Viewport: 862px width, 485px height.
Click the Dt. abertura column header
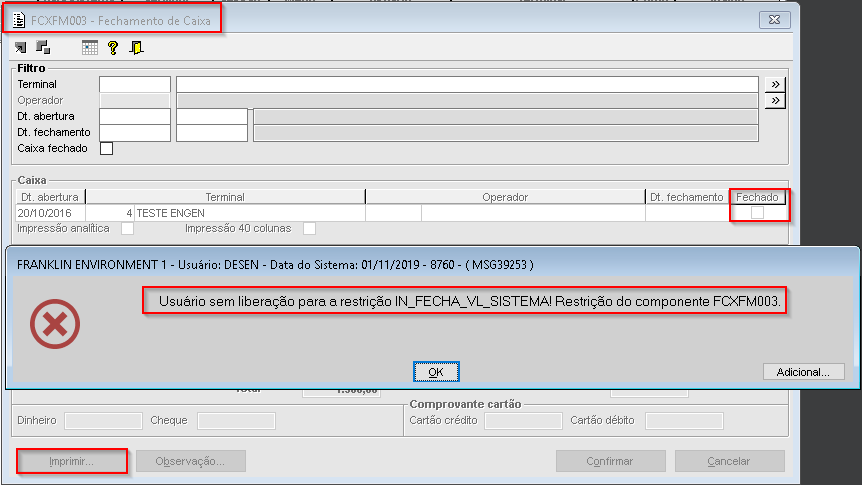point(50,197)
